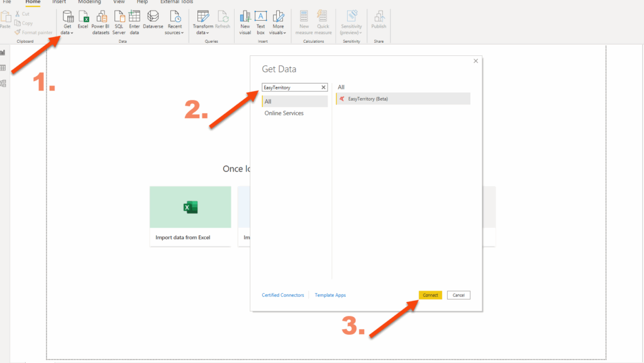Open the Template Apps link

[x=330, y=295]
